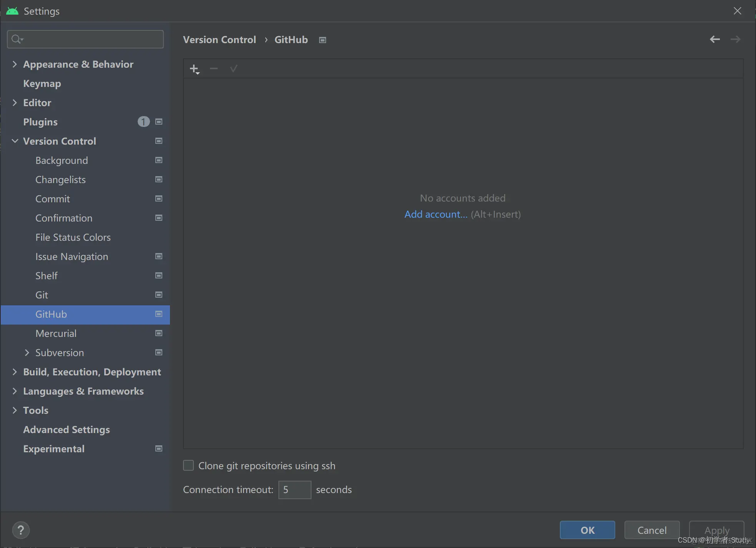Open the Keymap settings page
756x548 pixels.
coord(42,83)
